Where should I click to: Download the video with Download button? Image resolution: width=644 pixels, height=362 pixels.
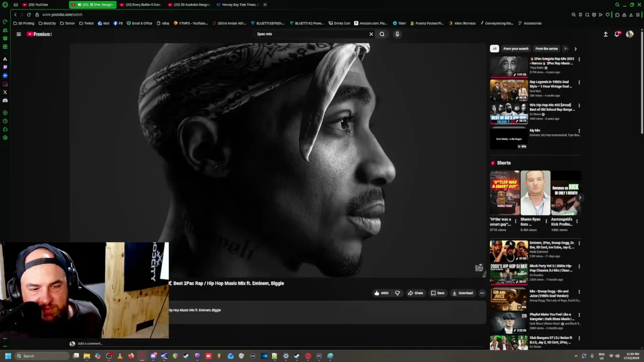tap(462, 293)
